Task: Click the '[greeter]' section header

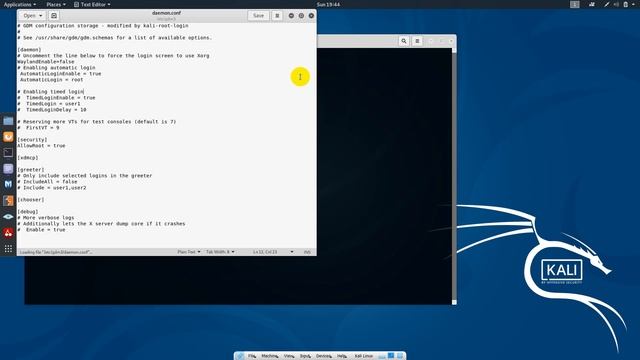Action: click(31, 169)
